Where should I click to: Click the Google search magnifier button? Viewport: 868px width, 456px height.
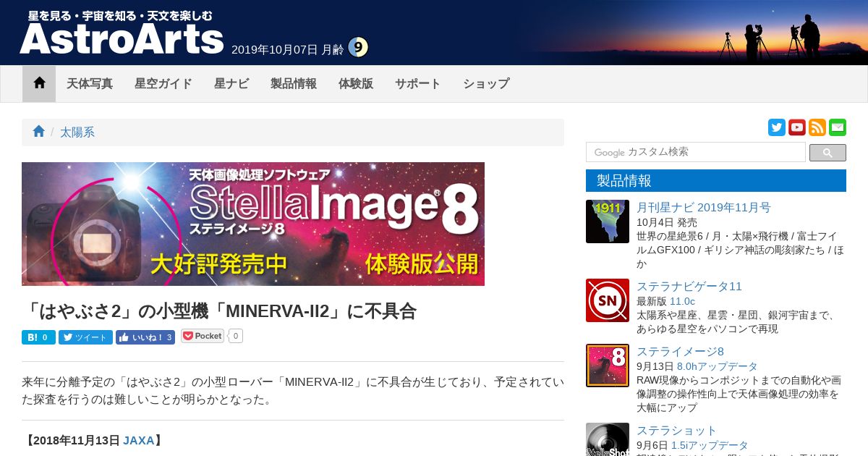point(827,153)
